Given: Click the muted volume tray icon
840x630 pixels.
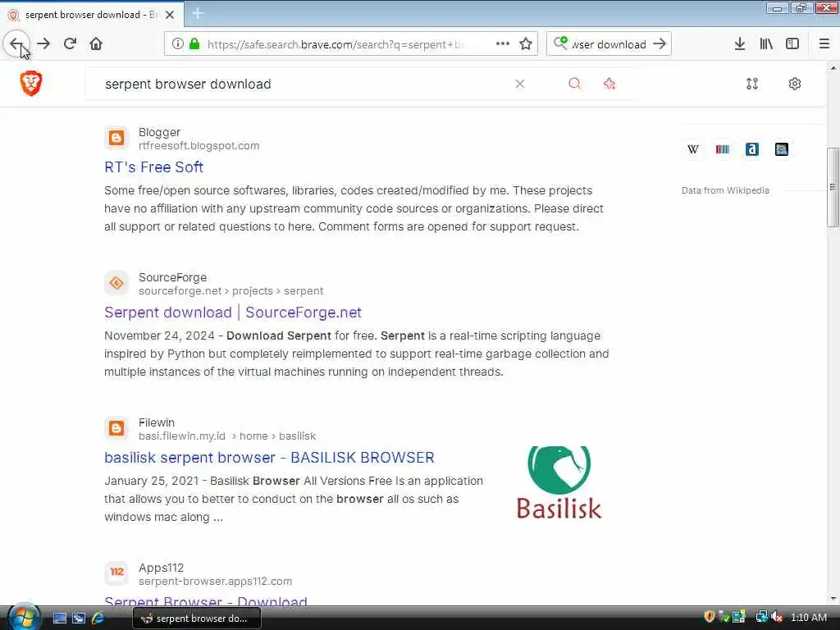Looking at the screenshot, I should click(x=777, y=617).
